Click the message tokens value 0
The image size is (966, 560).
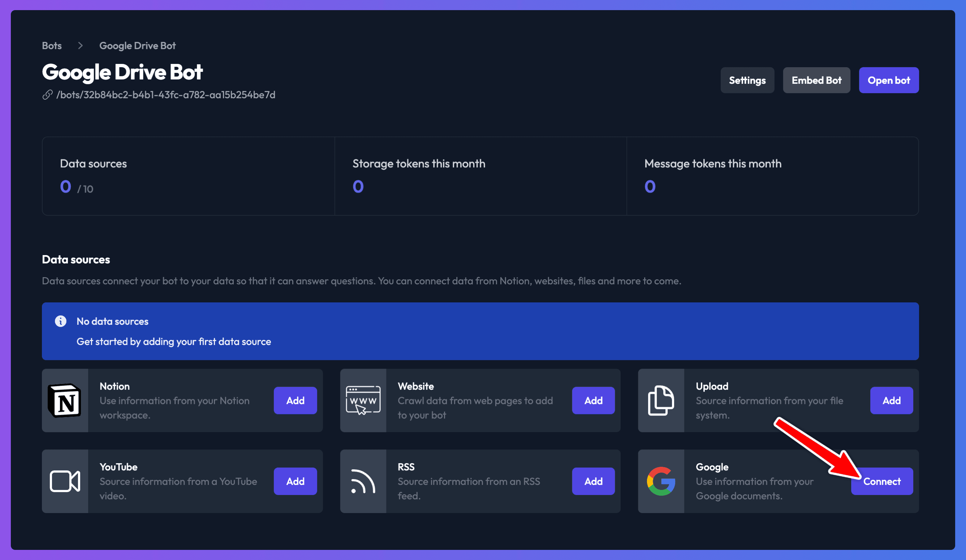[650, 187]
